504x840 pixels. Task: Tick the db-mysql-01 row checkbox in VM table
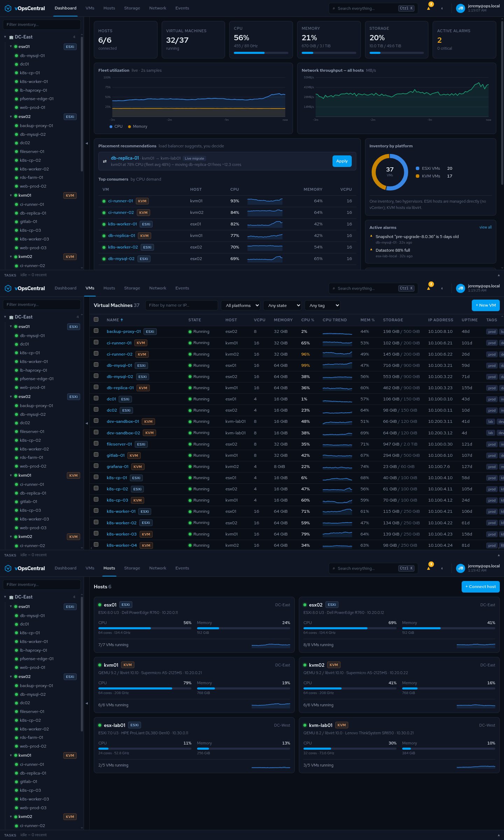(x=96, y=365)
